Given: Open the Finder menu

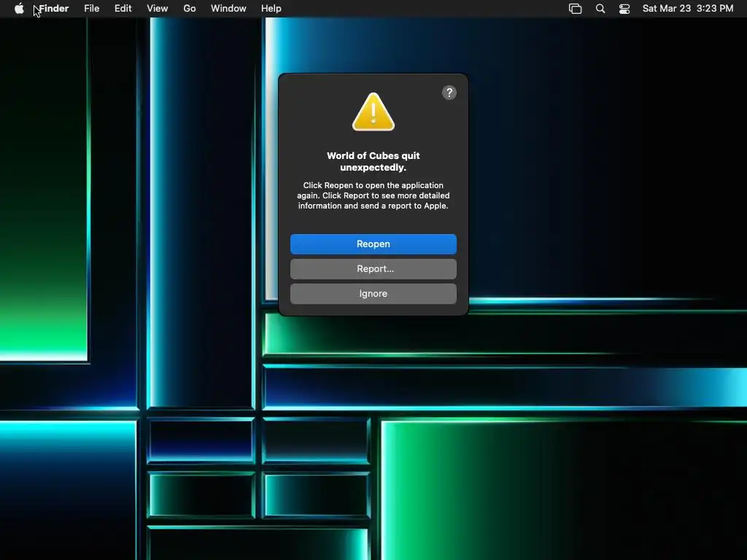Looking at the screenshot, I should coord(53,9).
